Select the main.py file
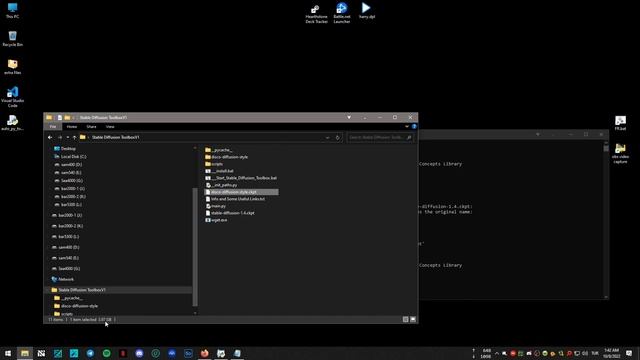 point(216,206)
